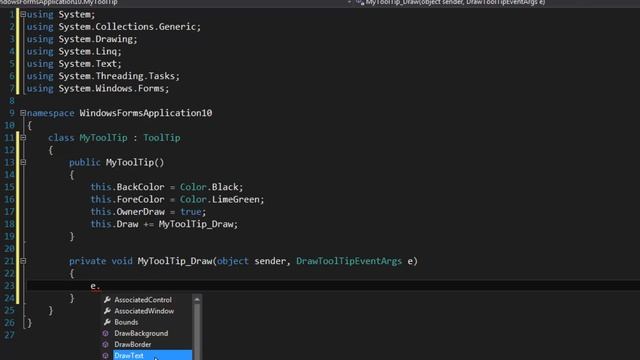The image size is (640, 360).
Task: Click 'MyToolTip_Draw' handler name on line 18
Action: (x=196, y=224)
